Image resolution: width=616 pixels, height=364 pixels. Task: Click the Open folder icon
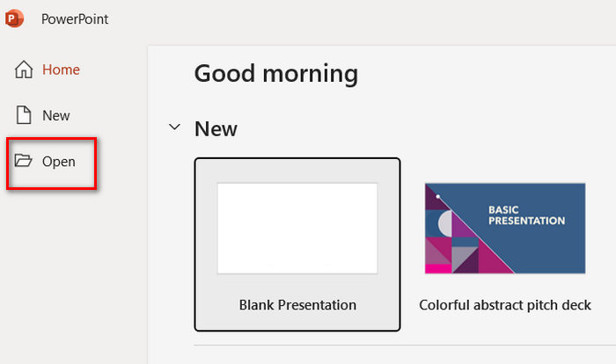[x=24, y=161]
